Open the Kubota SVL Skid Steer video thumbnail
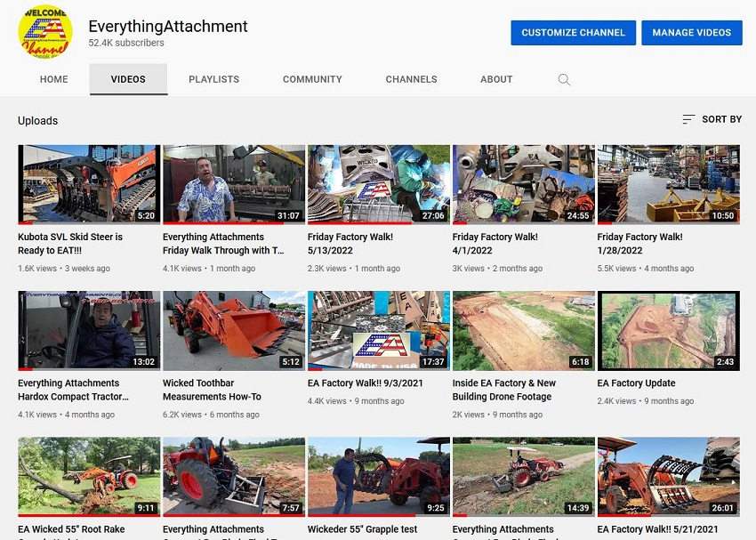The image size is (756, 540). click(89, 184)
